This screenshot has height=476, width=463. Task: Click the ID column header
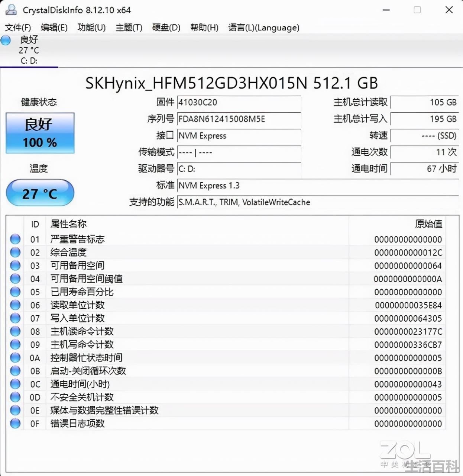[x=35, y=224]
